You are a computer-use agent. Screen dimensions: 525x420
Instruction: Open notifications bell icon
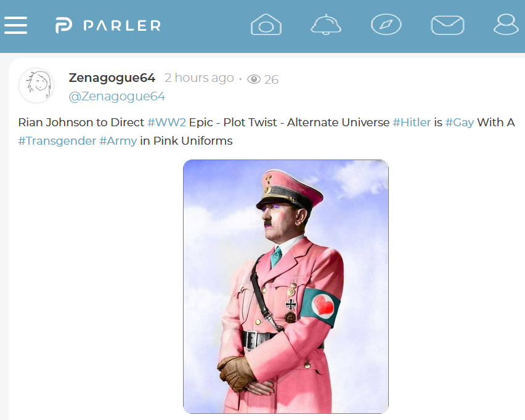tap(326, 25)
